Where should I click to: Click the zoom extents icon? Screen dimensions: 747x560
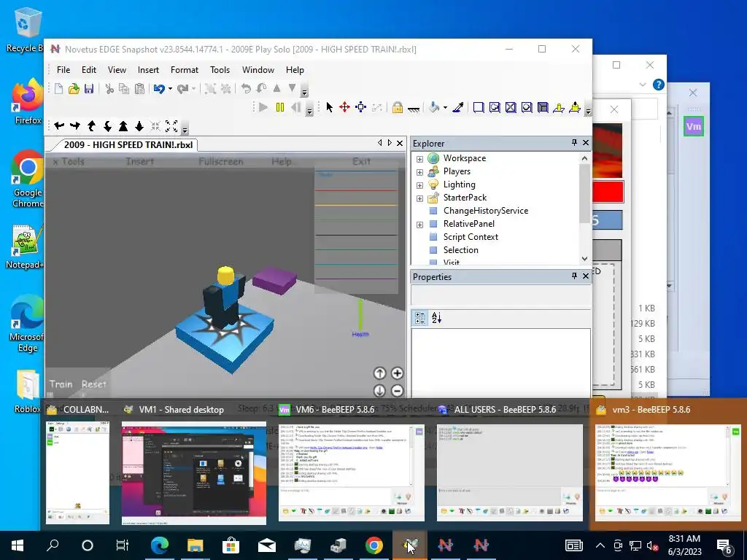171,125
